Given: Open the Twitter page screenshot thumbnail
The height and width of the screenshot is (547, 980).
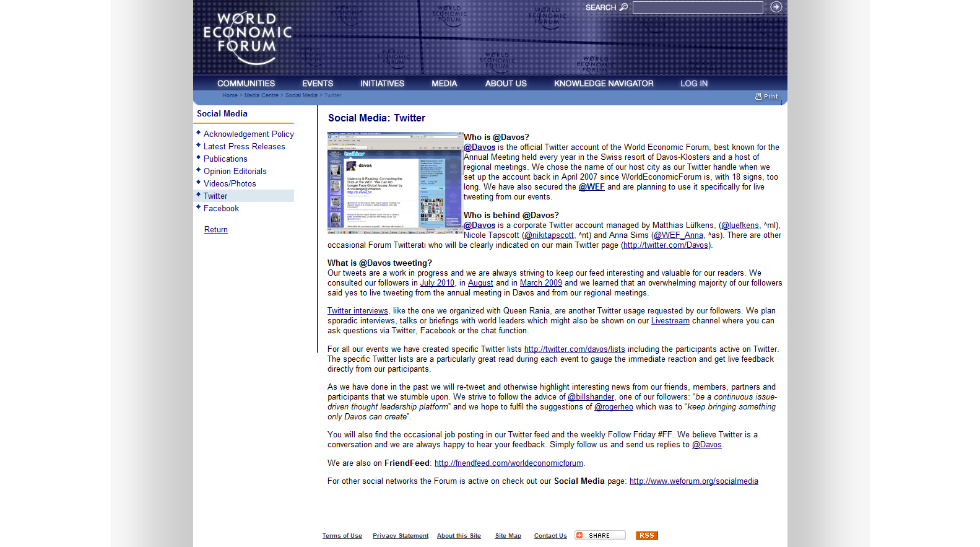Looking at the screenshot, I should [x=395, y=183].
